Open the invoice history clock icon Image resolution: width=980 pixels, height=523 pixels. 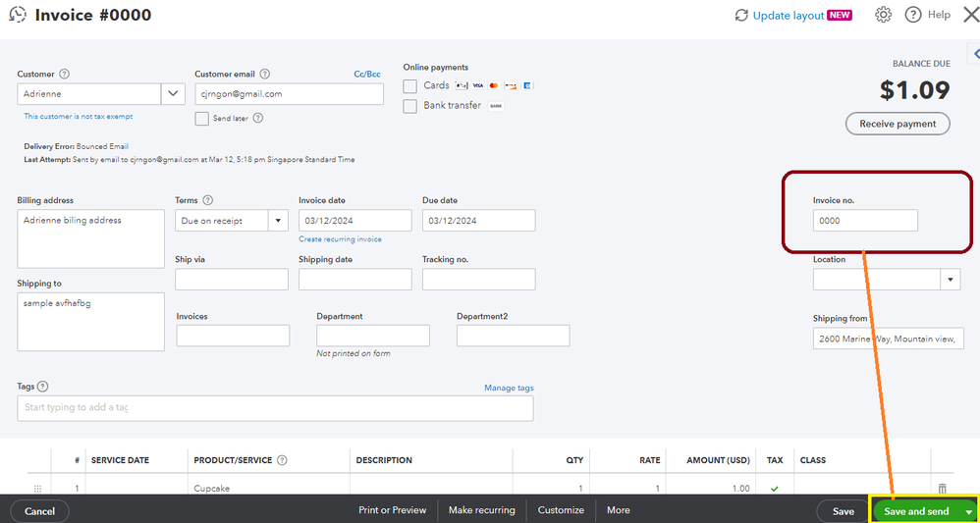pyautogui.click(x=18, y=15)
